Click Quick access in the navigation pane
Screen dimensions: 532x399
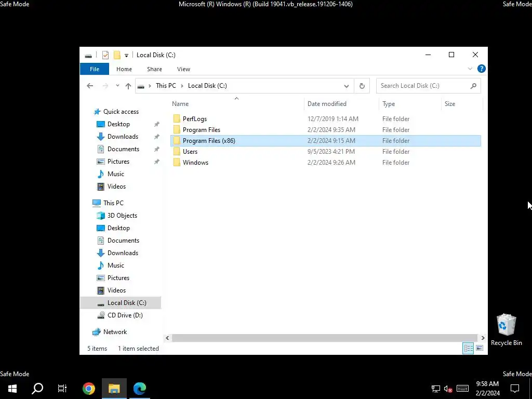[121, 112]
